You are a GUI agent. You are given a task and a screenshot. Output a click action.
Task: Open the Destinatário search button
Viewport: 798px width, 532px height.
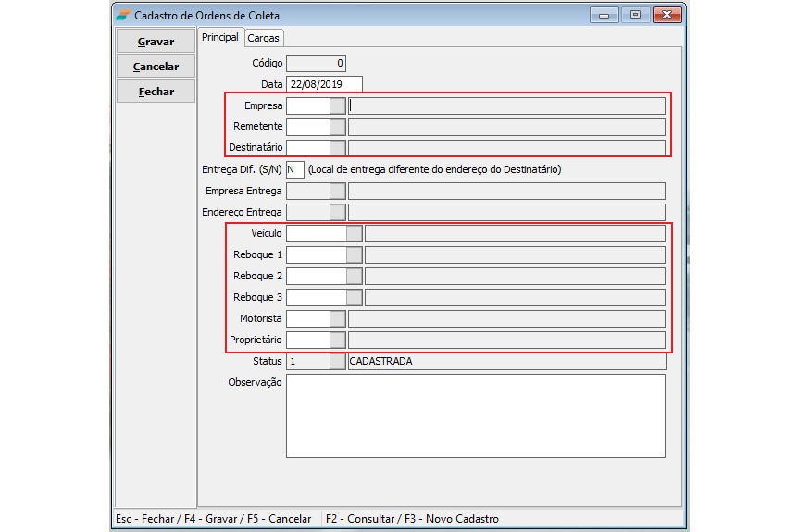coord(338,148)
